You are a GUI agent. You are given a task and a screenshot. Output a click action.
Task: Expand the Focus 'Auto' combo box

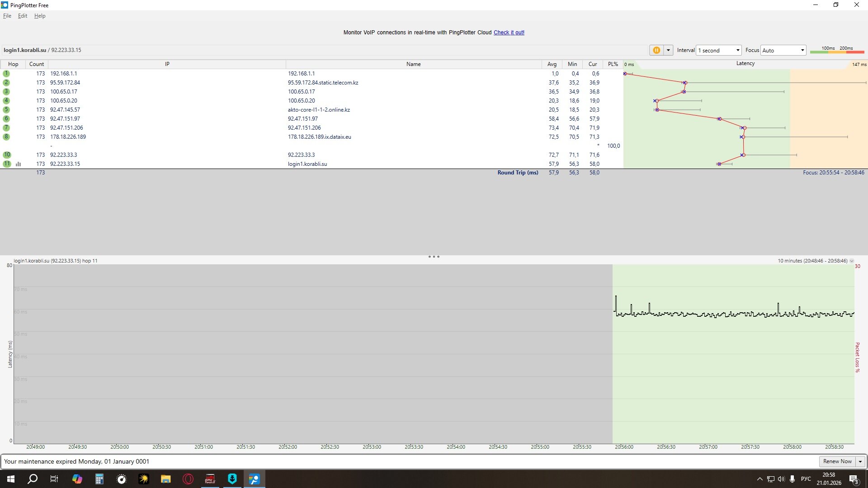click(783, 50)
